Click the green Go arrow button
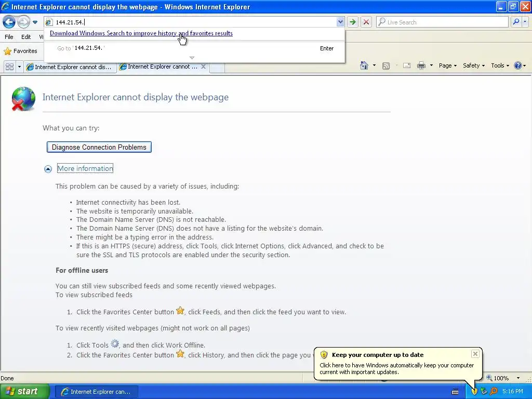The width and height of the screenshot is (532, 399). point(353,22)
